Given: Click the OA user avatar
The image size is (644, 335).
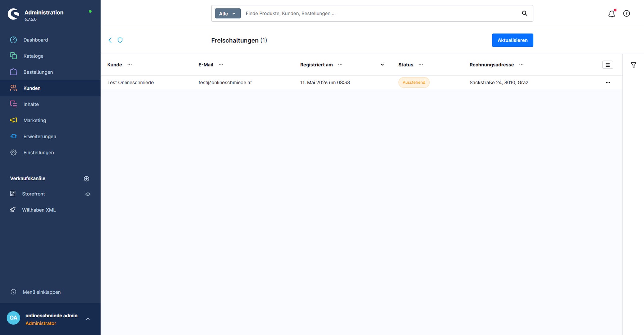Looking at the screenshot, I should click(13, 318).
